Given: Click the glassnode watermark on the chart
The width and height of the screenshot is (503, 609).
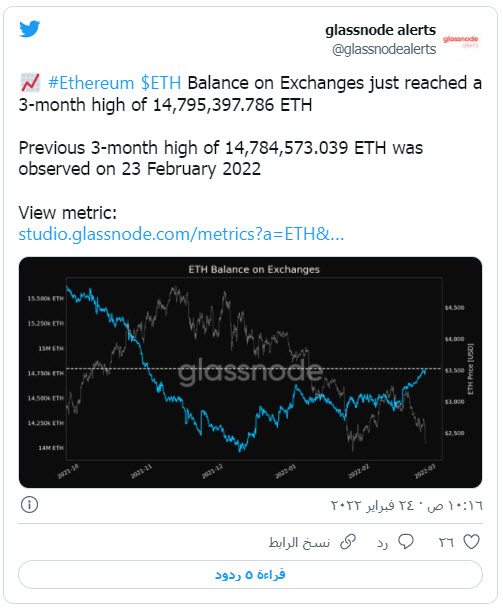Looking at the screenshot, I should click(x=250, y=372).
